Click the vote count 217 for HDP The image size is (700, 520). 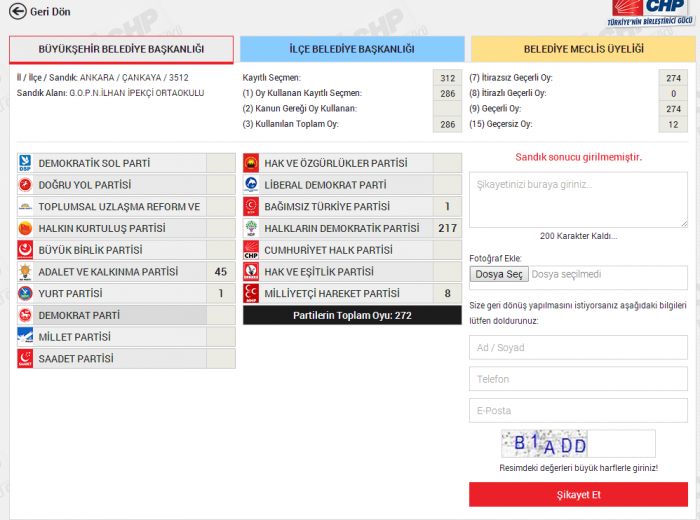coord(447,228)
